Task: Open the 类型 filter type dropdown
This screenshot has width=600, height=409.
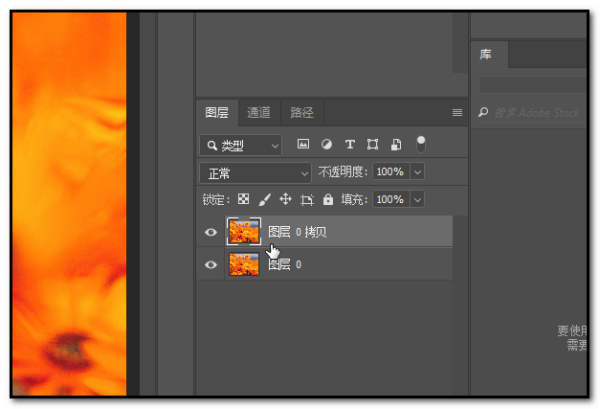Action: click(x=240, y=145)
